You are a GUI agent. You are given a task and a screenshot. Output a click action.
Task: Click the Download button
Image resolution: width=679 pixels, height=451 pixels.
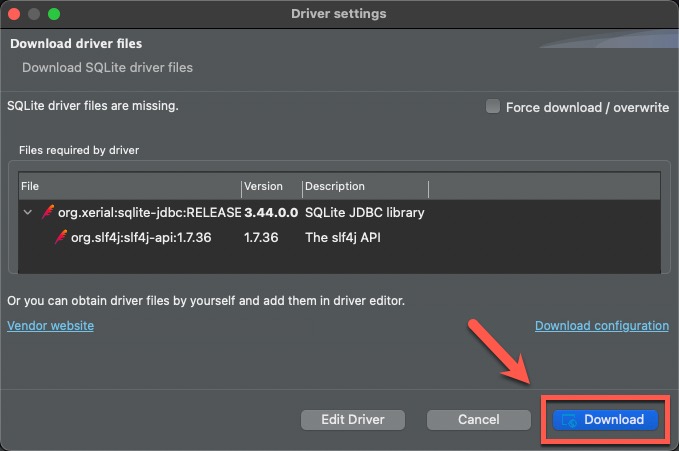tap(605, 419)
